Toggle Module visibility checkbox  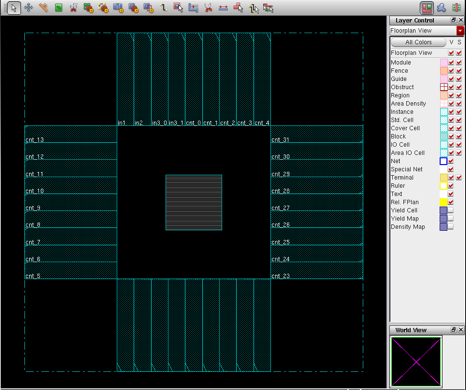click(451, 62)
